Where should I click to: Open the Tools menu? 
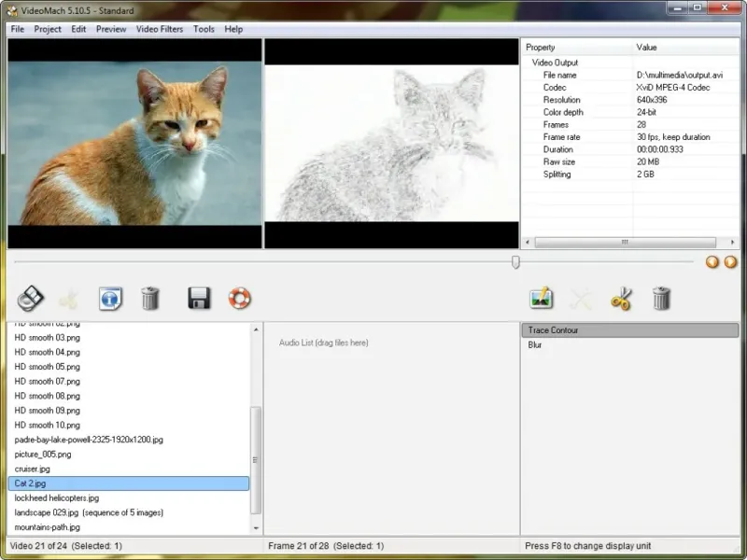click(x=204, y=29)
